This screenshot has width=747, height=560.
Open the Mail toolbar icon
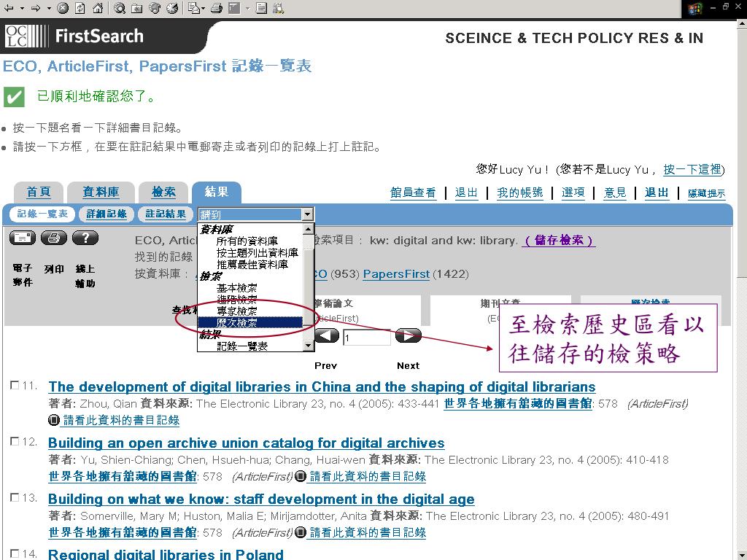(196, 7)
